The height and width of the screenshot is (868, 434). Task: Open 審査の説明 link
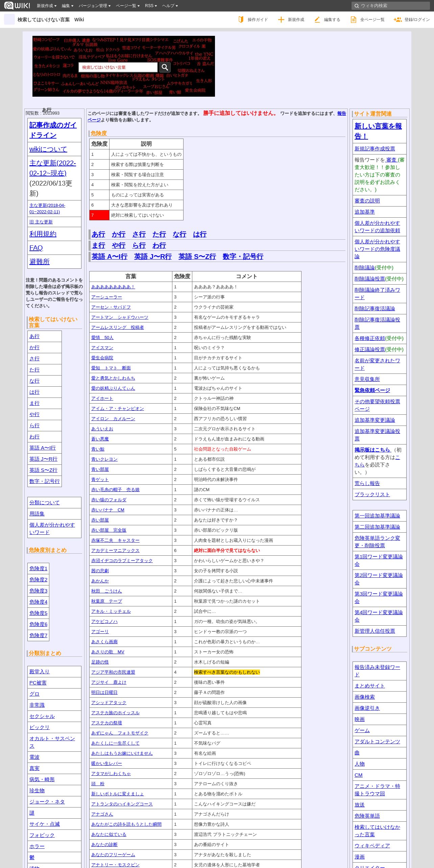pos(367,200)
